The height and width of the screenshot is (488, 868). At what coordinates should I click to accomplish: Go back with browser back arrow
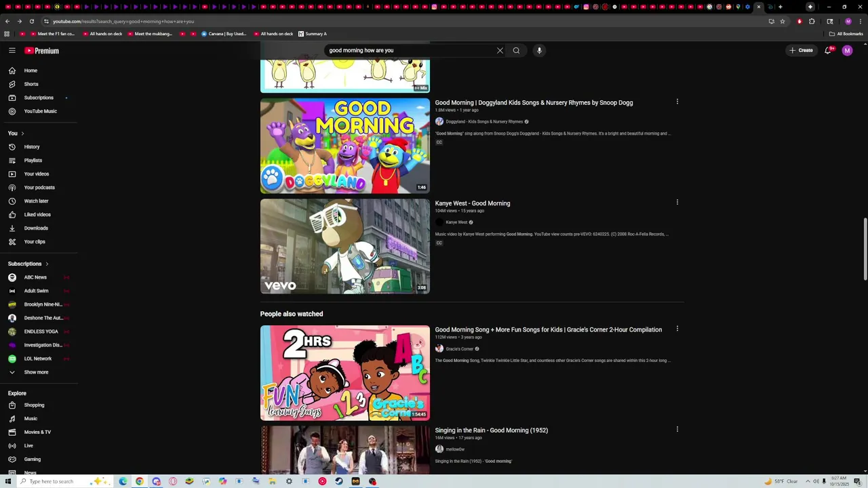[7, 21]
